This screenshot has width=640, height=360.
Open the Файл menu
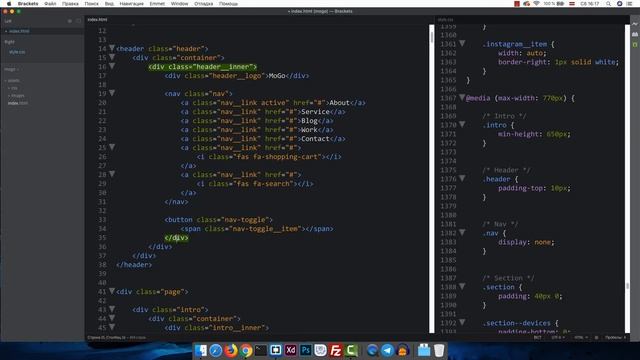pyautogui.click(x=50, y=4)
